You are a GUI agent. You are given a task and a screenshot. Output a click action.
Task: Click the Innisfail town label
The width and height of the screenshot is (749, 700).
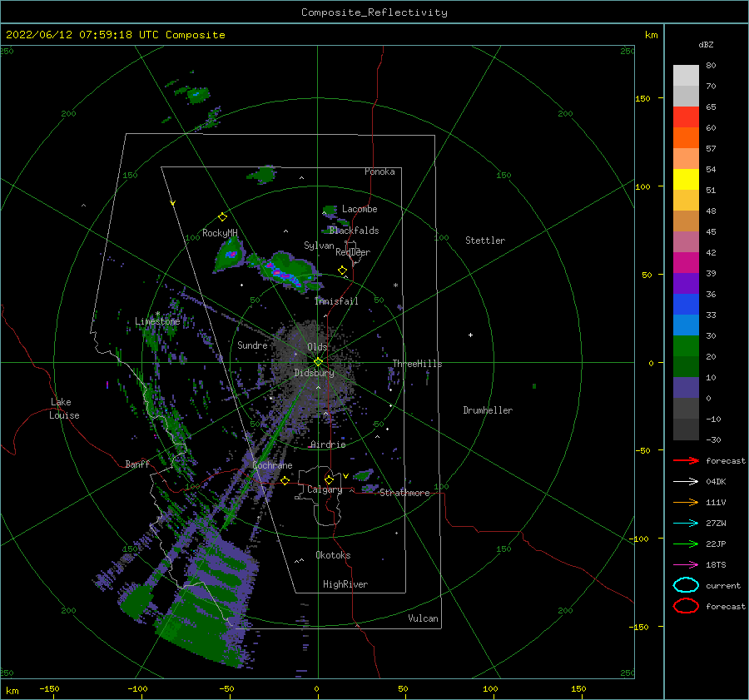336,301
